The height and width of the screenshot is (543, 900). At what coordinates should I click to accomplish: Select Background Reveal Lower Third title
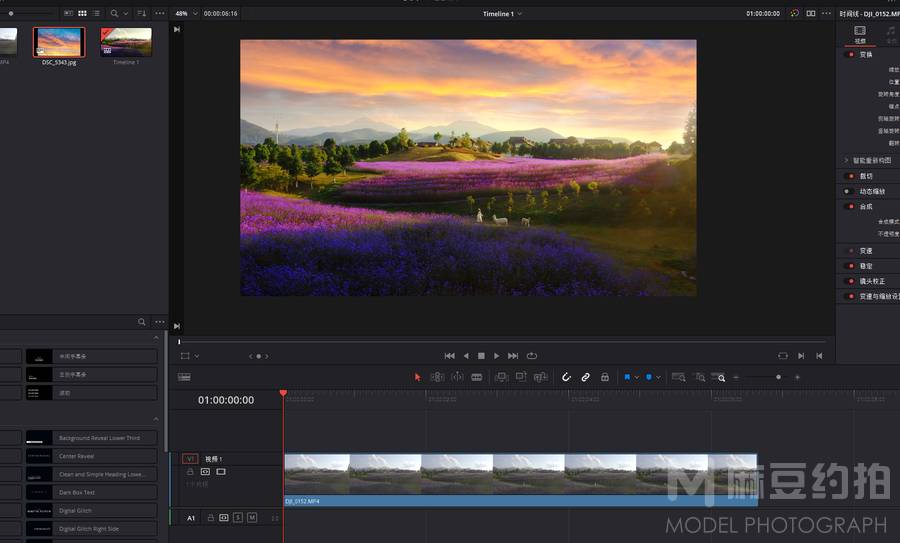pos(91,438)
